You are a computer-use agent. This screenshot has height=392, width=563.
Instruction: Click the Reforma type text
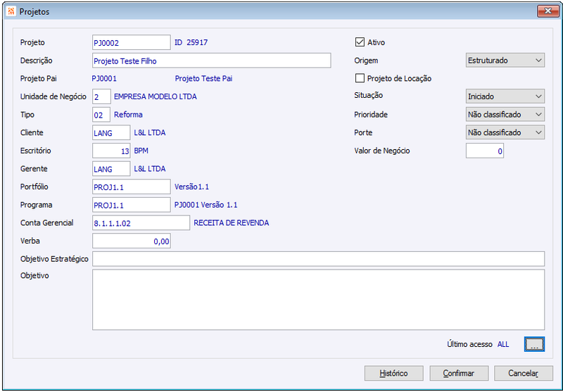128,115
